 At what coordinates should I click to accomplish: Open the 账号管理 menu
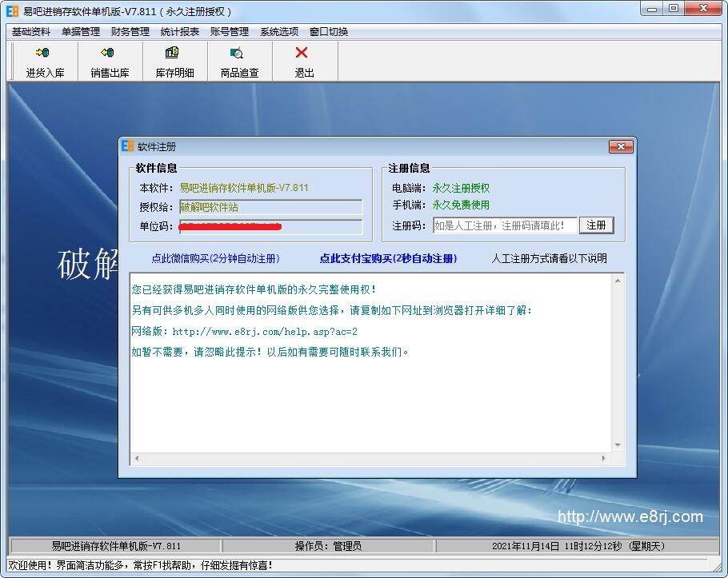(230, 31)
